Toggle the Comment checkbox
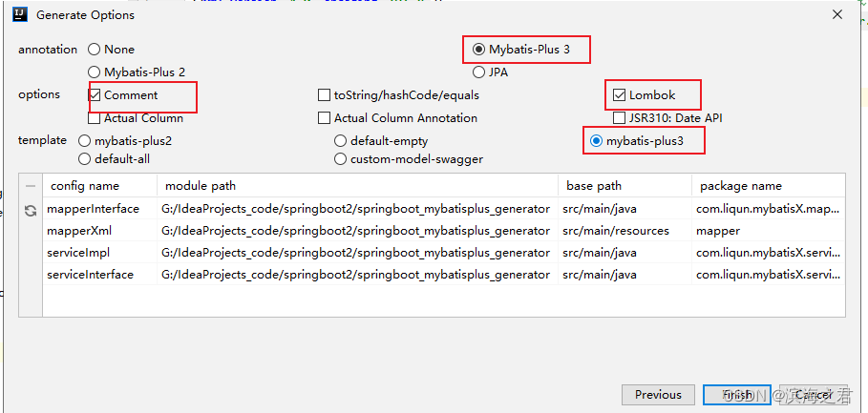Viewport: 868px width, 413px height. pos(95,95)
